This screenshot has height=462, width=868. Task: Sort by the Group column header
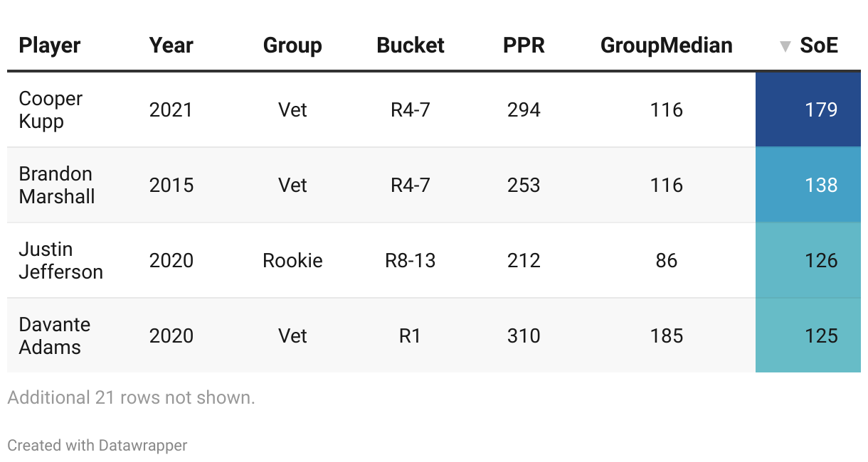point(292,45)
